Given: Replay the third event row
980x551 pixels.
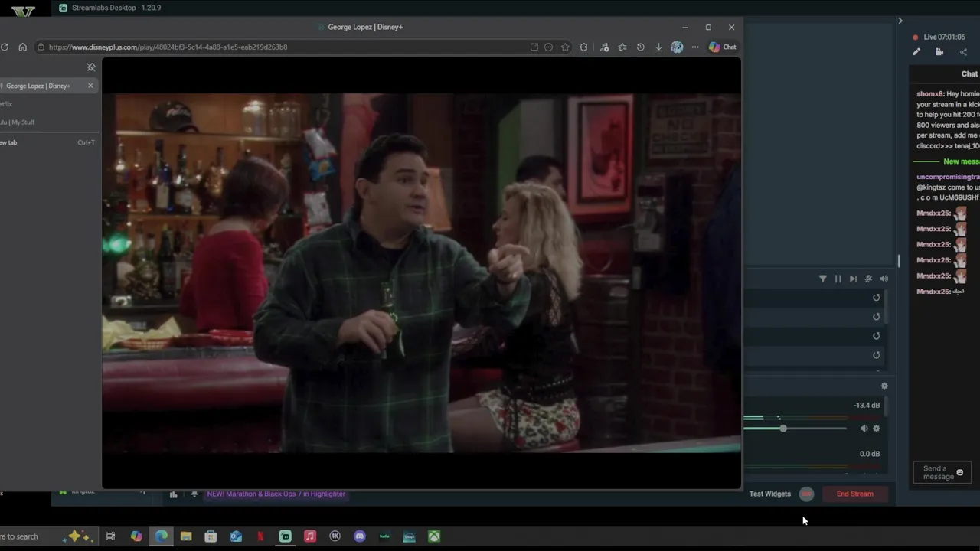Looking at the screenshot, I should [x=877, y=336].
